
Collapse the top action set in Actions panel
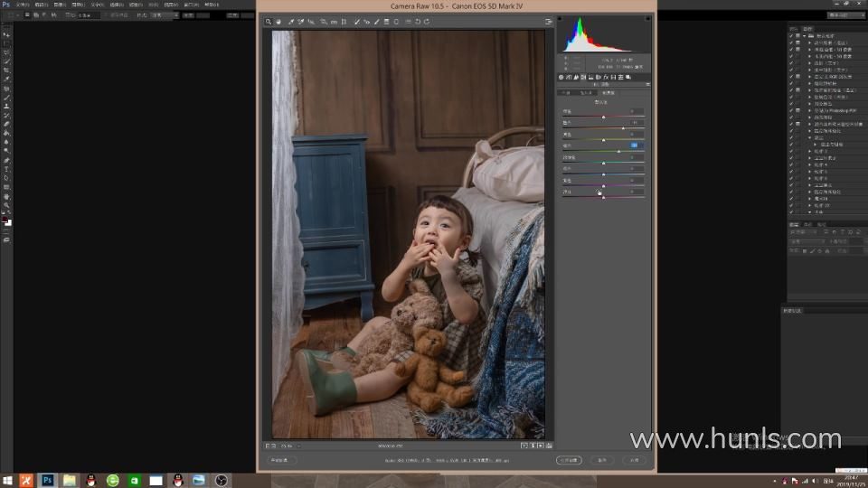click(803, 36)
